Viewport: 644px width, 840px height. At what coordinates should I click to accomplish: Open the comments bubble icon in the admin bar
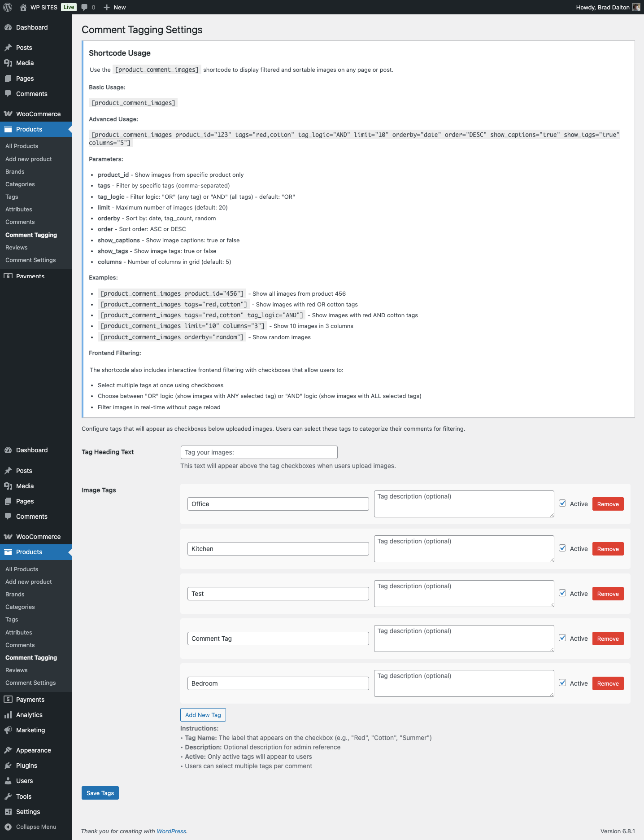84,7
